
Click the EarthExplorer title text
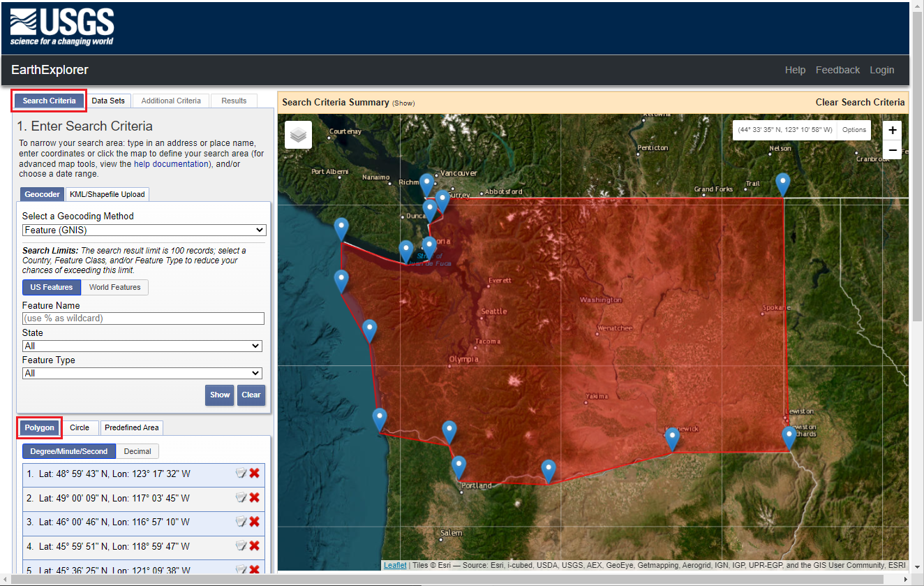click(50, 70)
